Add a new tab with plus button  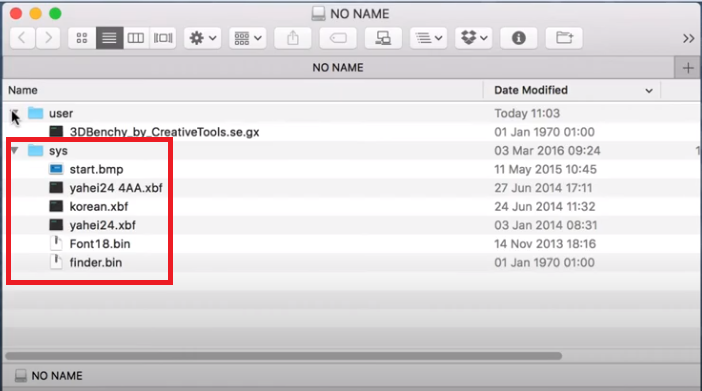coord(688,68)
